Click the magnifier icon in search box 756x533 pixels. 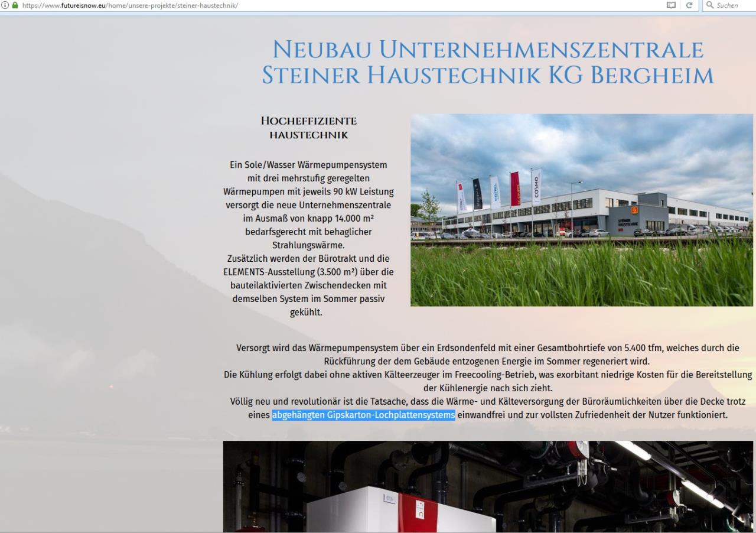709,5
